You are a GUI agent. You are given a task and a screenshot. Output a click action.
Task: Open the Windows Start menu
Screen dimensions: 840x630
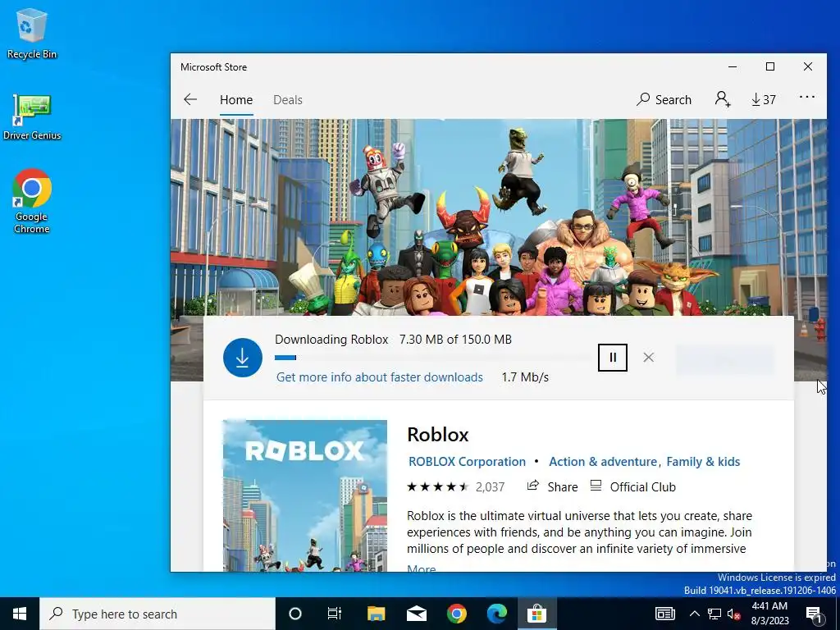point(20,614)
